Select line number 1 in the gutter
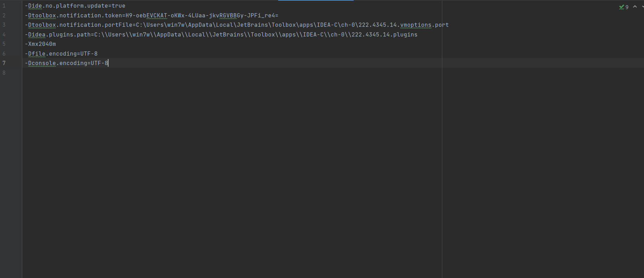Image resolution: width=644 pixels, height=278 pixels. click(4, 6)
